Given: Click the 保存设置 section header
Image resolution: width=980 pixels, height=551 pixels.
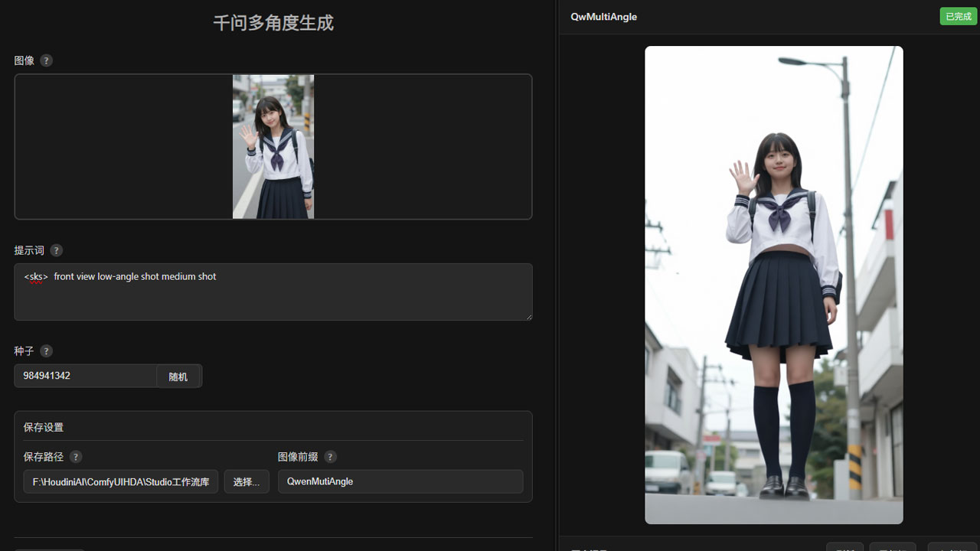Looking at the screenshot, I should point(44,427).
